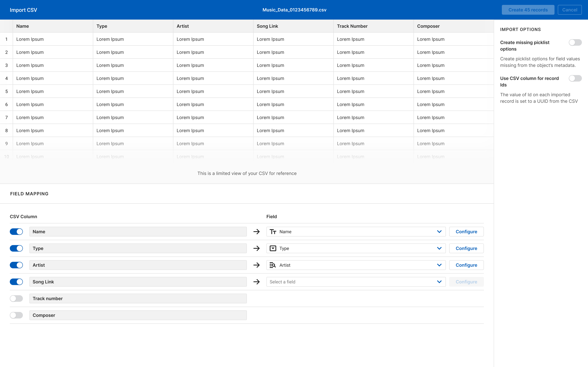Image resolution: width=588 pixels, height=367 pixels.
Task: Click the arrow icon beside Type column
Action: click(257, 248)
